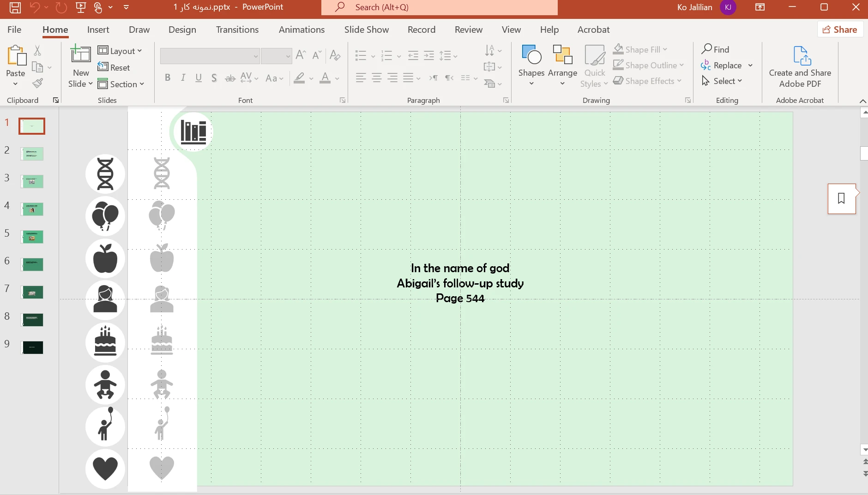Image resolution: width=868 pixels, height=495 pixels.
Task: Open the File menu
Action: pyautogui.click(x=14, y=30)
